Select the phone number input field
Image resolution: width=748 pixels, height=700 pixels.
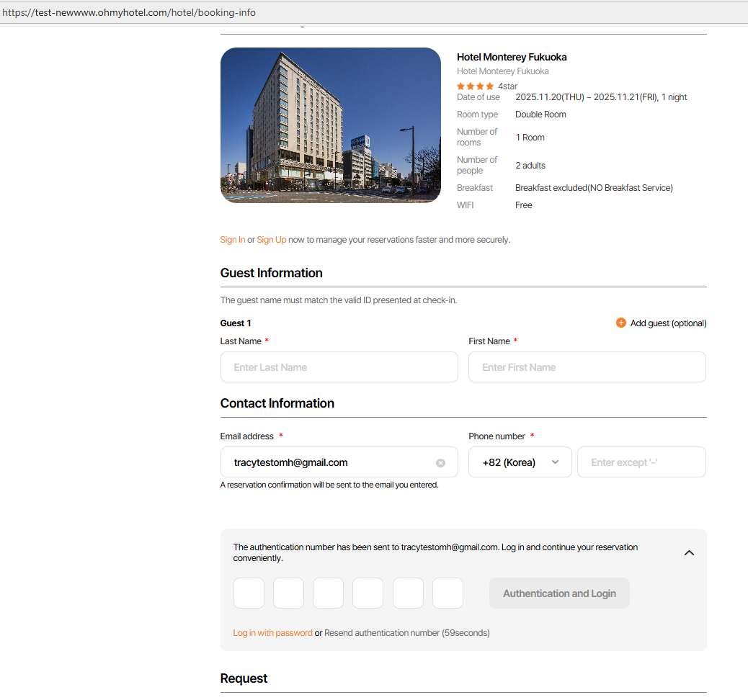click(641, 462)
